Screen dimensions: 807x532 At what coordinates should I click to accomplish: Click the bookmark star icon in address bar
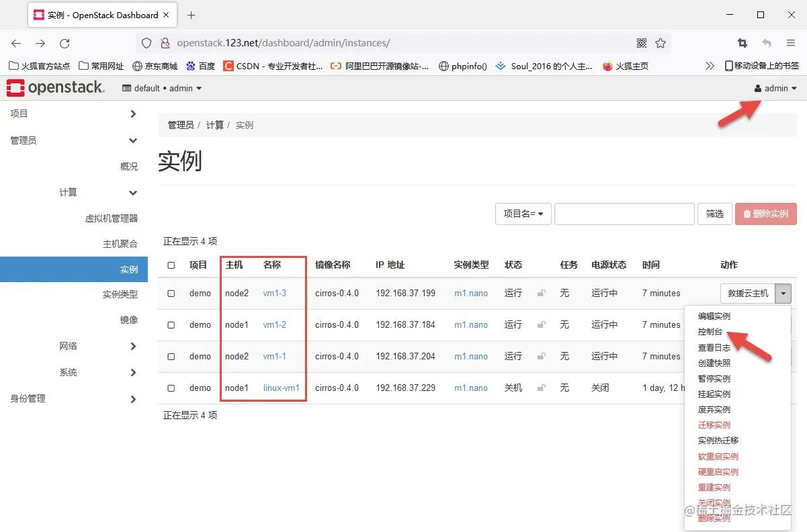tap(661, 42)
